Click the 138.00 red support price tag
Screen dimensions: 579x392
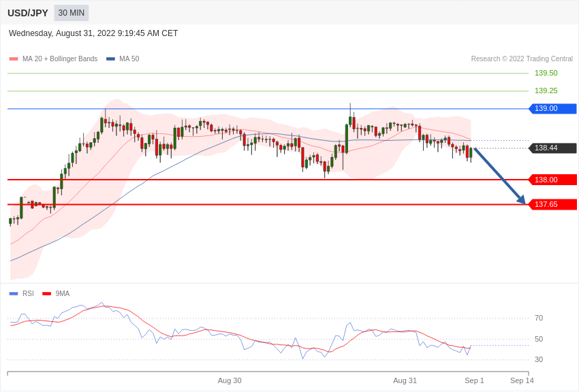click(x=552, y=180)
